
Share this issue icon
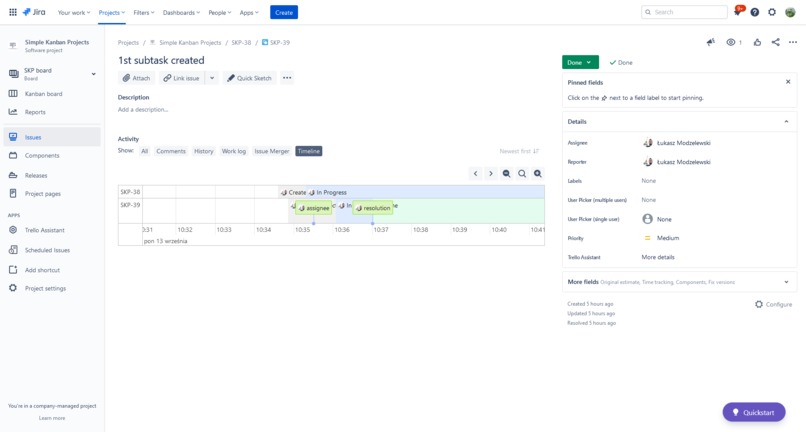pos(775,42)
